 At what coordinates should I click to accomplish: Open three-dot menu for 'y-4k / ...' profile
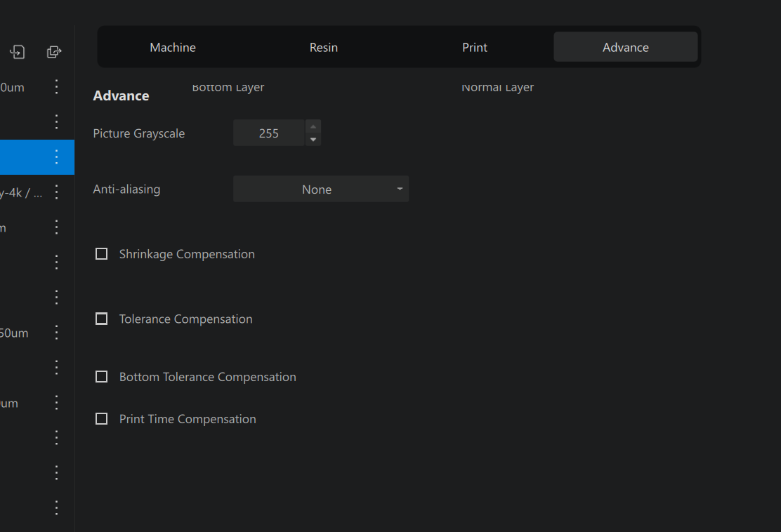pyautogui.click(x=56, y=192)
